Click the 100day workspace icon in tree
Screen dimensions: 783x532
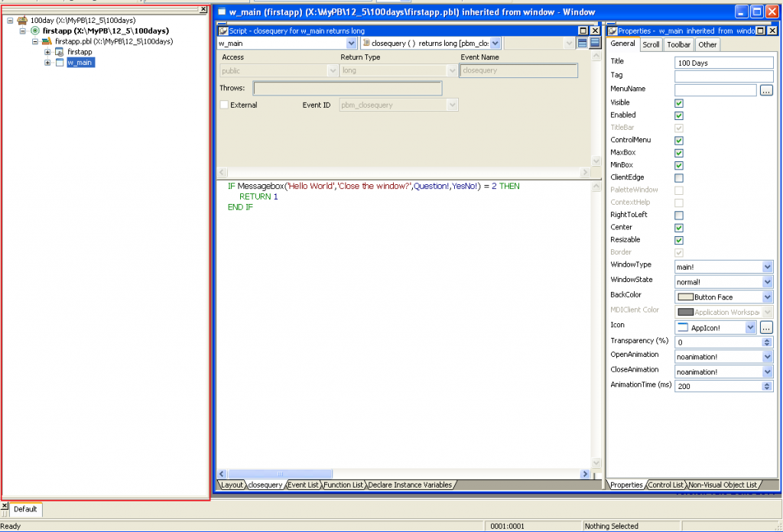point(22,21)
